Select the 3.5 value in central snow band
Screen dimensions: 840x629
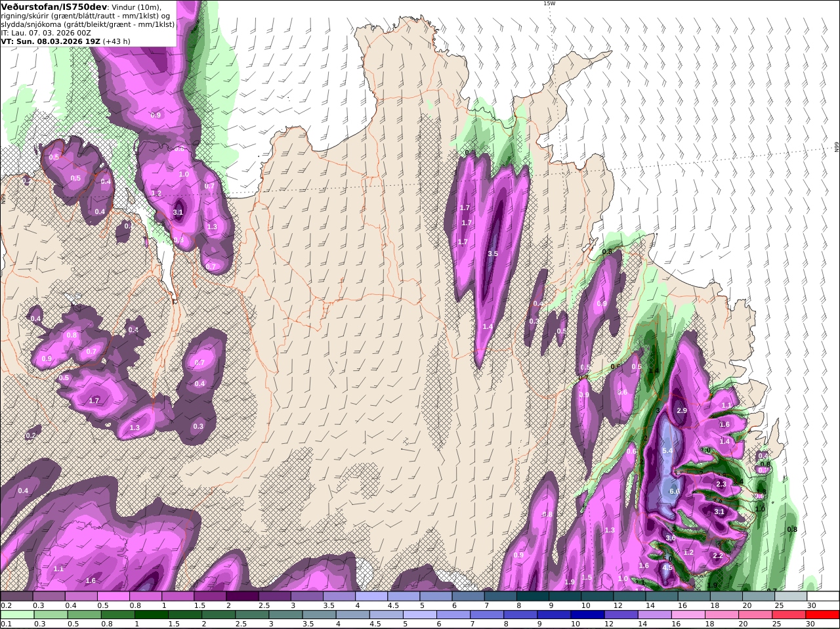click(x=493, y=253)
